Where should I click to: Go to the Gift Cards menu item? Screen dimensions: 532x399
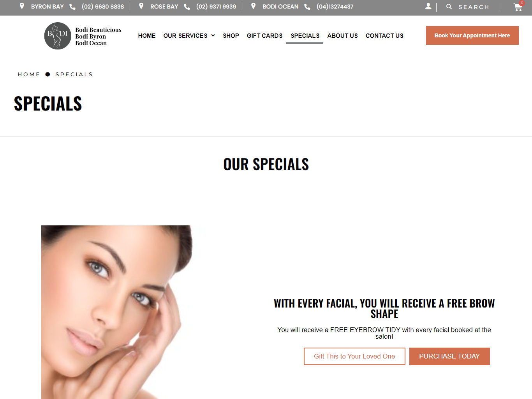point(265,36)
